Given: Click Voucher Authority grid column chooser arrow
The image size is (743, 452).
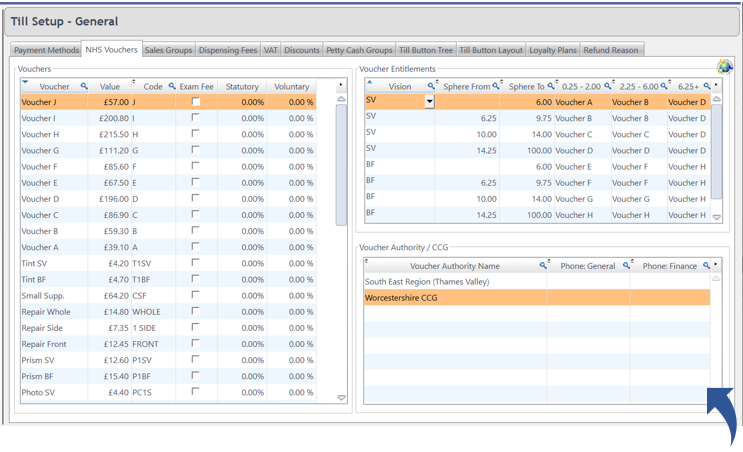Looking at the screenshot, I should point(716,264).
